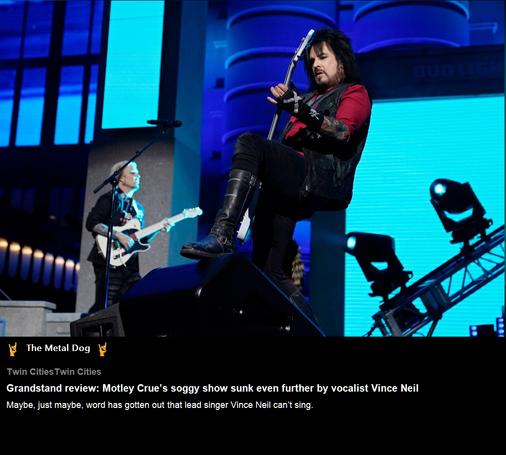Image resolution: width=506 pixels, height=455 pixels.
Task: Click the second Twin Cities source label
Action: click(78, 372)
